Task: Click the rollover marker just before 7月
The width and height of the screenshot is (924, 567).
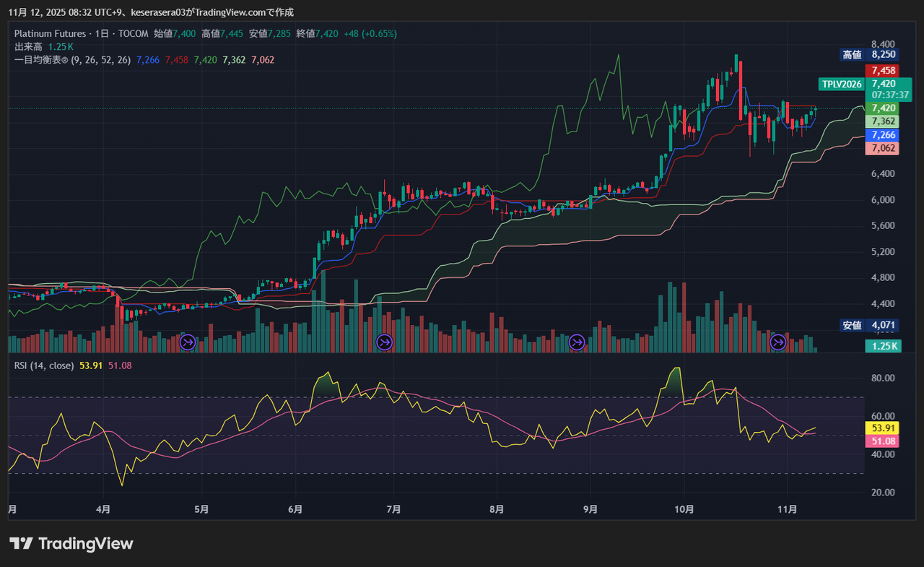Action: click(x=385, y=342)
